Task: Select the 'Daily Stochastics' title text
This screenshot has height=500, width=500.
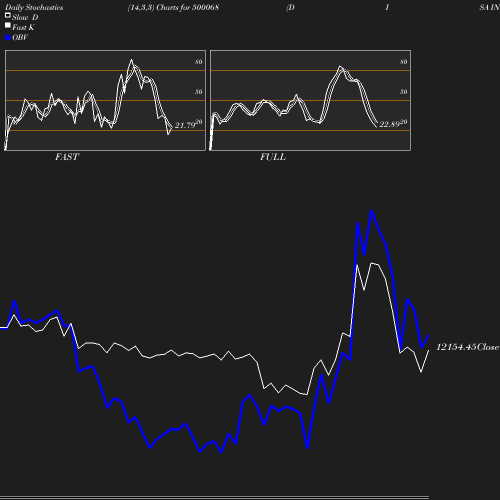Action: point(34,8)
